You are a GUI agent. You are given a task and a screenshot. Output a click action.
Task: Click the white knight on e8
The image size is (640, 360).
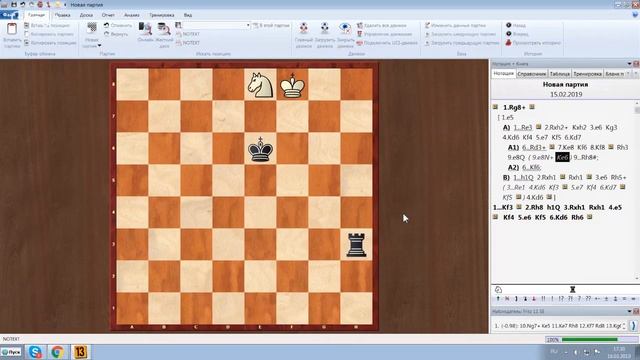pos(260,85)
